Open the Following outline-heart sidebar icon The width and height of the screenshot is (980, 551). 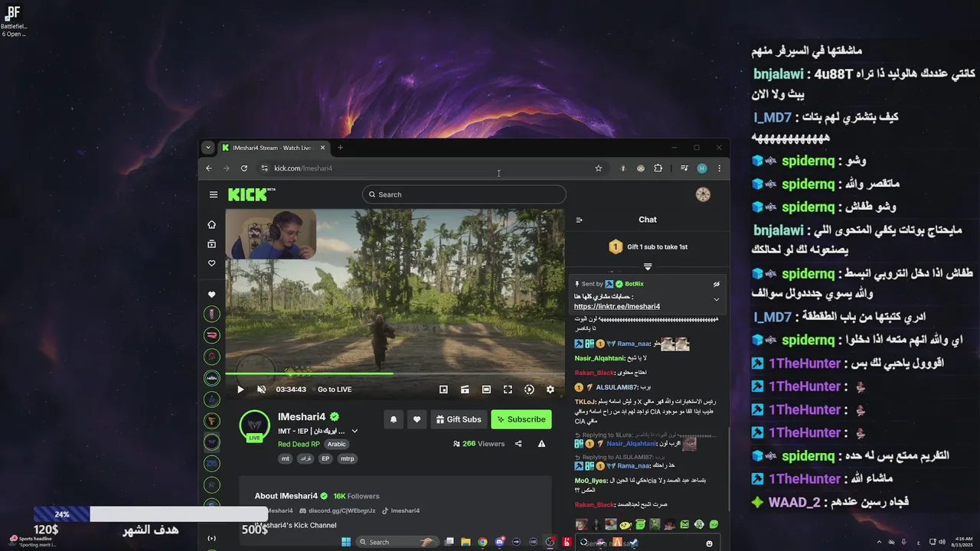[212, 263]
